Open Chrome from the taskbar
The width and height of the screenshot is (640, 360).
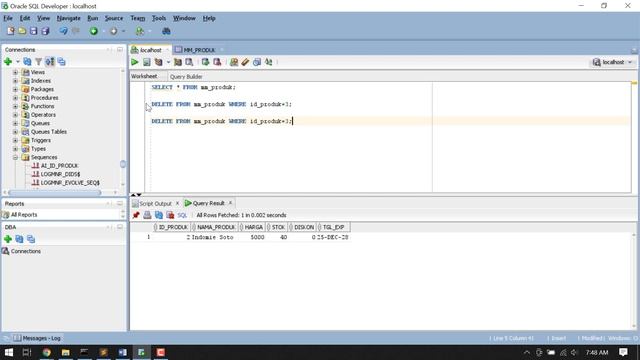tap(47, 352)
